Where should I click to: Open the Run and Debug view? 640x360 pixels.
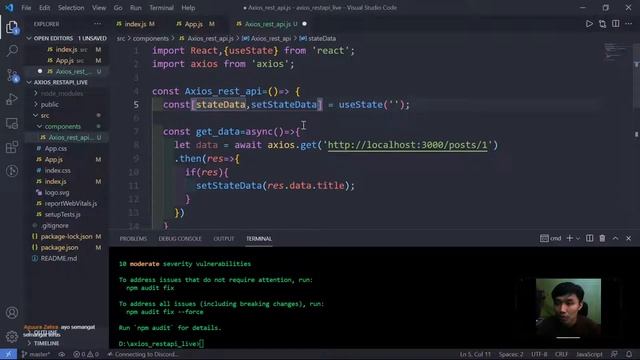(x=12, y=99)
